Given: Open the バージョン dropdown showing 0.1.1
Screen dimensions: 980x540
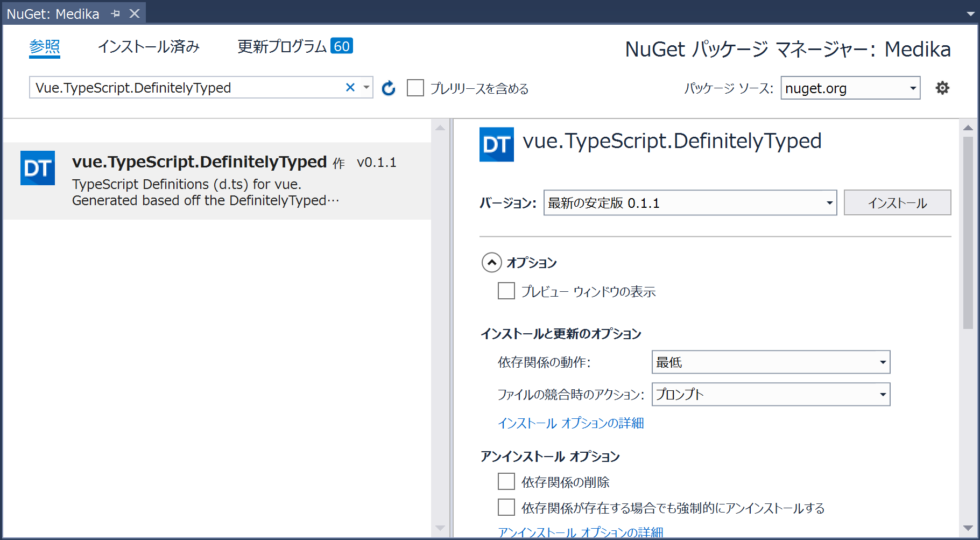Looking at the screenshot, I should (x=690, y=202).
